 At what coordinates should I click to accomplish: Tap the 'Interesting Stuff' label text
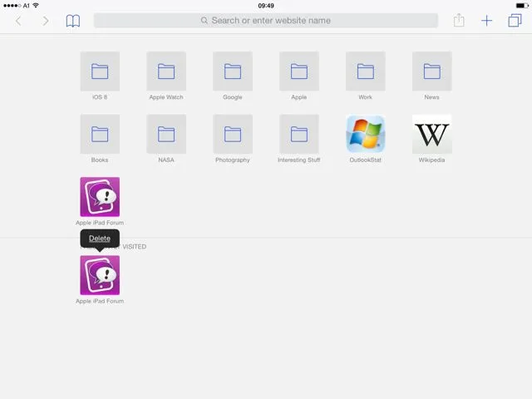[x=299, y=160]
